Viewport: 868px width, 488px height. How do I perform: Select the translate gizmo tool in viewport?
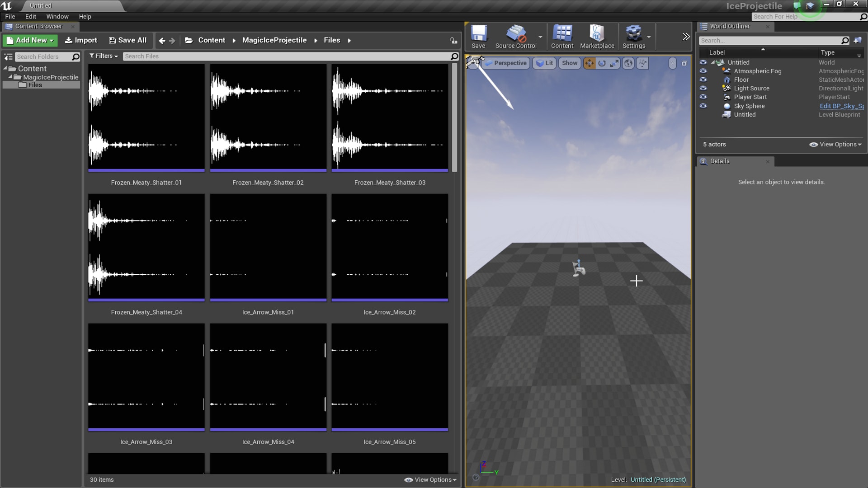589,63
